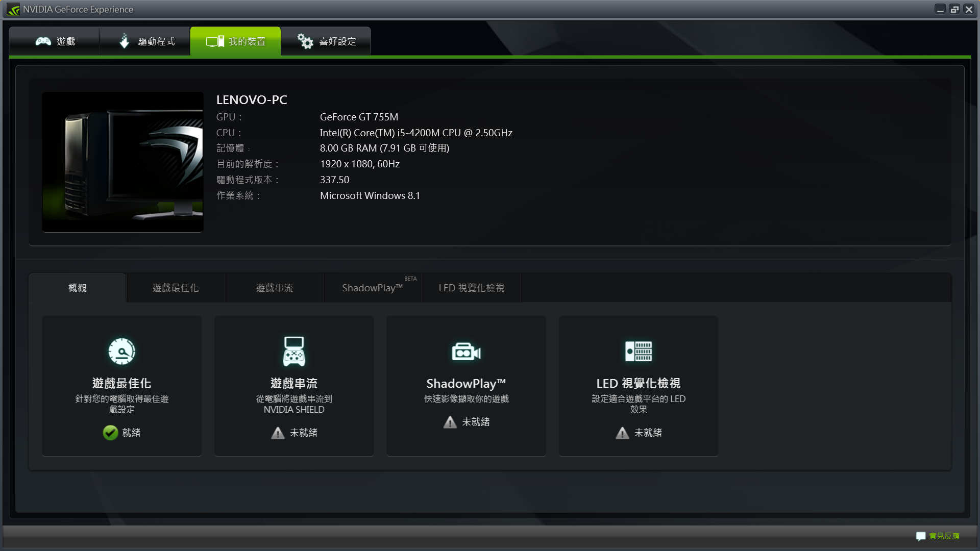Click the LENOVO-PC device name
The image size is (980, 551).
coord(252,99)
